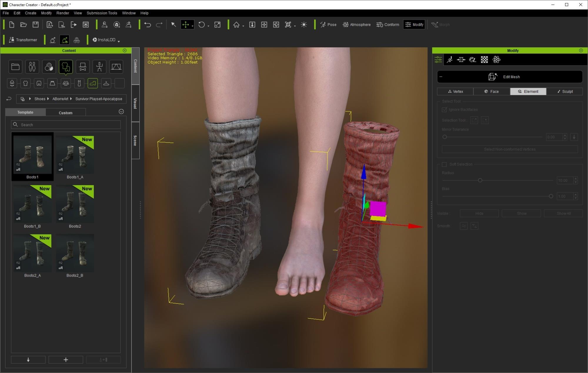Click the Soft Selection Radius slider handle
This screenshot has width=588, height=373.
point(480,180)
